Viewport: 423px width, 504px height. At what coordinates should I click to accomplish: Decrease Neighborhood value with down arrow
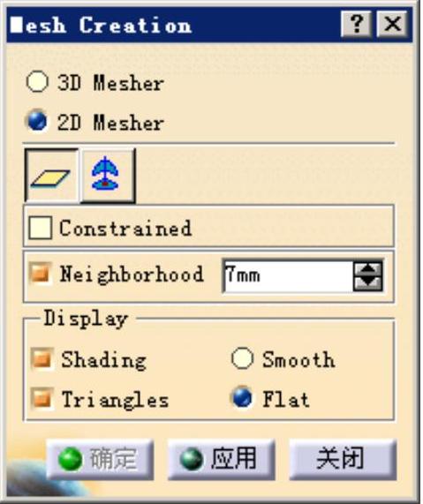point(368,283)
